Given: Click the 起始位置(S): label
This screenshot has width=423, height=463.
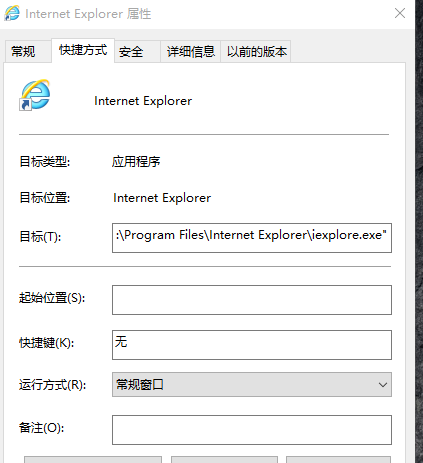Looking at the screenshot, I should (52, 298).
